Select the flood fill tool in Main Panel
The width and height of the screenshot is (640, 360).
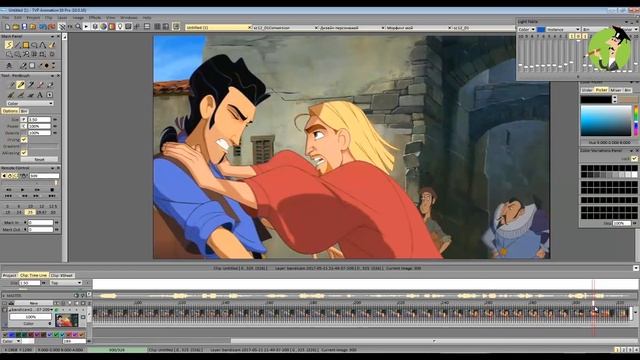(x=51, y=45)
